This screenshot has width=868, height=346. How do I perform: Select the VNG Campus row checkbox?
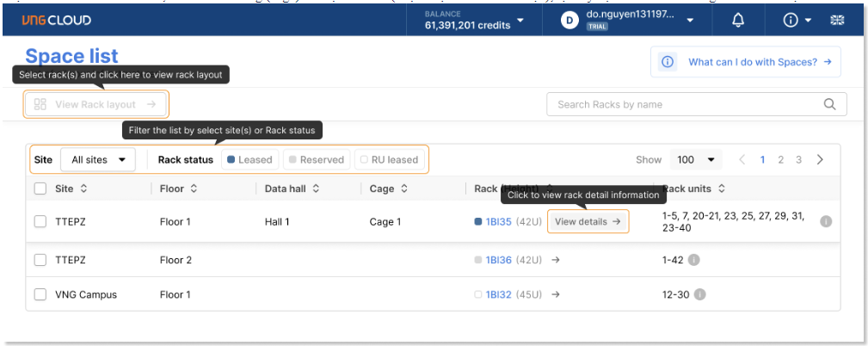(40, 294)
